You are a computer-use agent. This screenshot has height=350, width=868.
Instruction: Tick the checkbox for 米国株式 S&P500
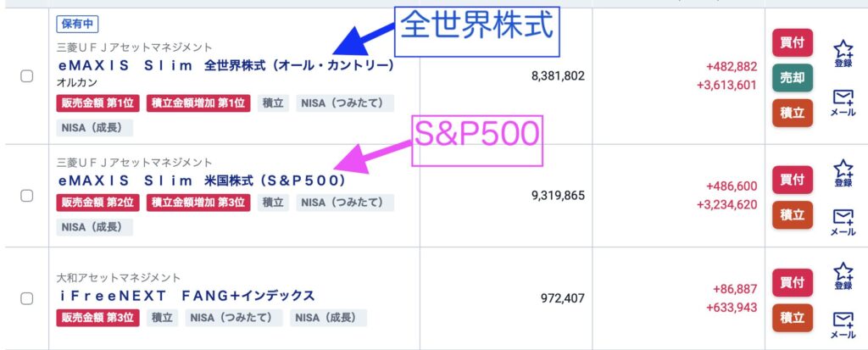(x=26, y=196)
